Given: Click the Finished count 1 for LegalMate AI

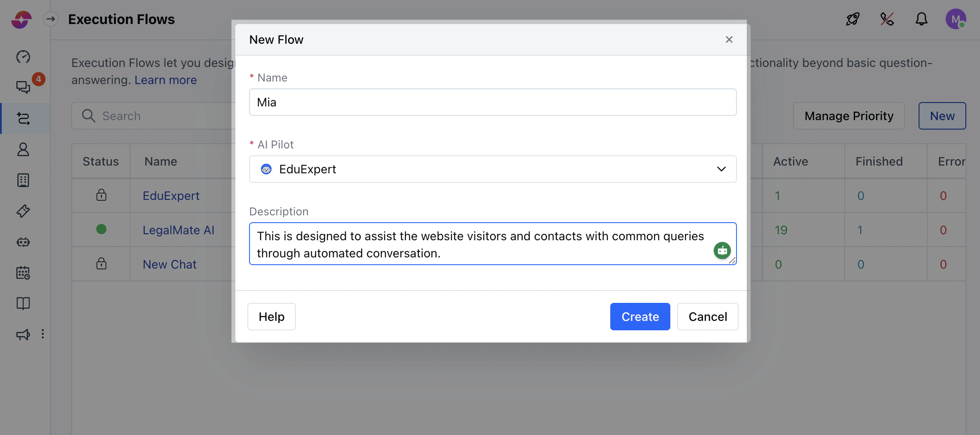Looking at the screenshot, I should [860, 230].
